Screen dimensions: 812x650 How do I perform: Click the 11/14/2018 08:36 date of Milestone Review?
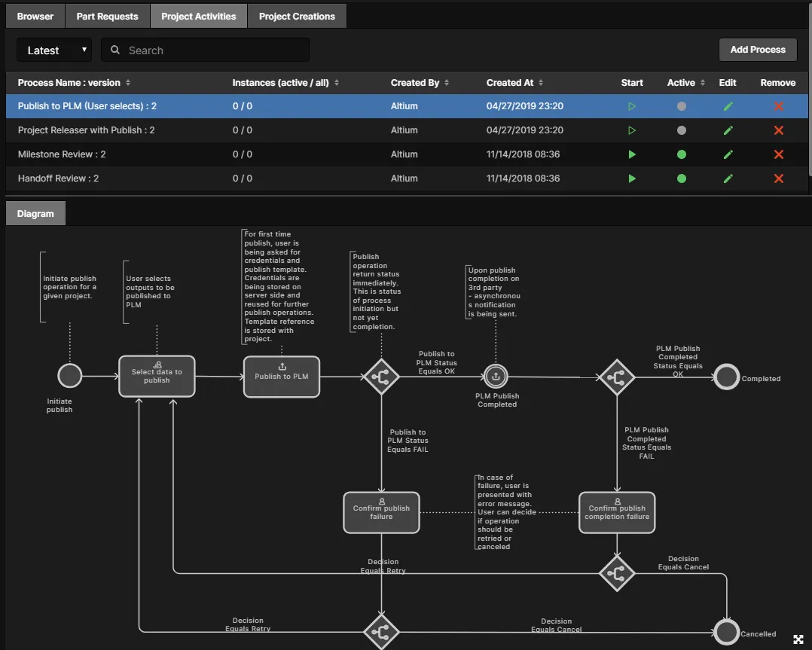[x=523, y=154]
